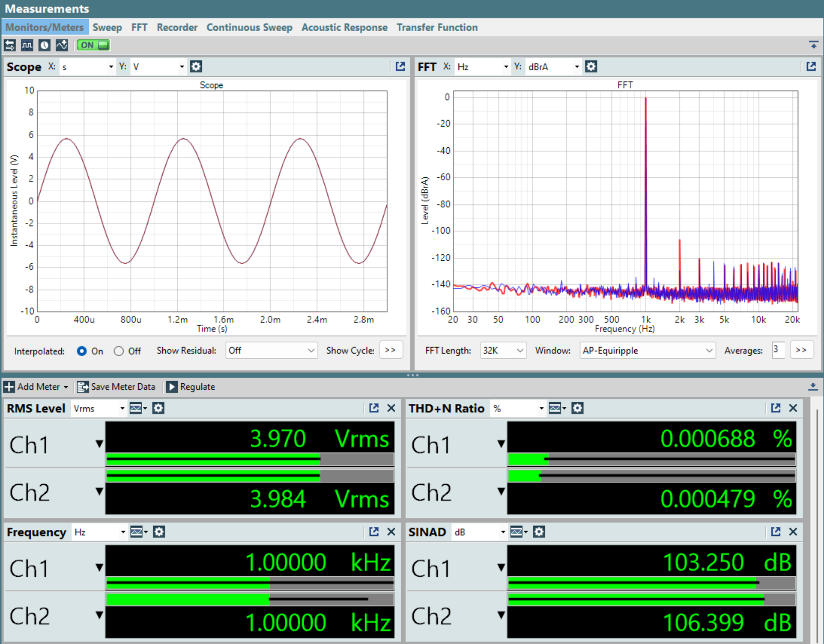Close the THD+N Ratio meter

coord(793,408)
